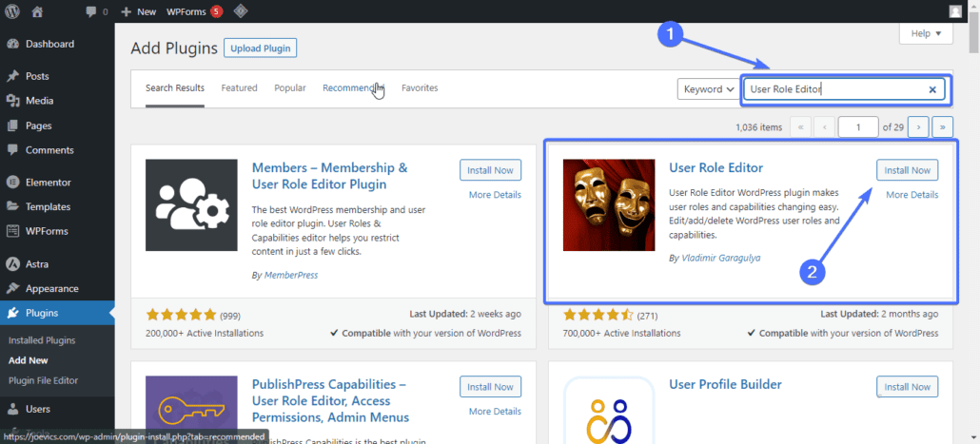The height and width of the screenshot is (444, 980).
Task: Open User Profile Builder plugin title
Action: click(x=726, y=385)
